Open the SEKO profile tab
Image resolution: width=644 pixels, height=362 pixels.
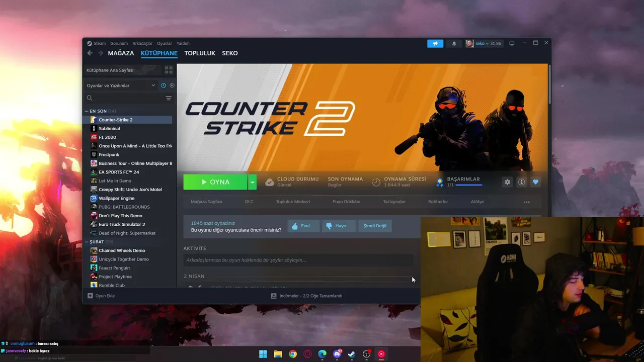230,53
